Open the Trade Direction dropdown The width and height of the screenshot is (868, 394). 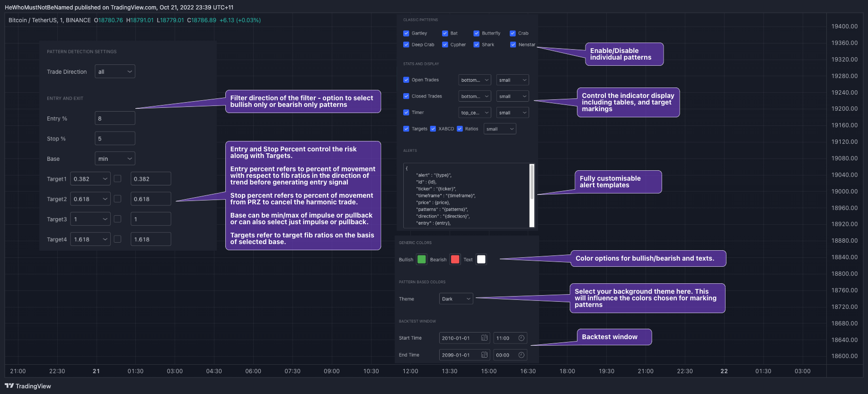(115, 71)
